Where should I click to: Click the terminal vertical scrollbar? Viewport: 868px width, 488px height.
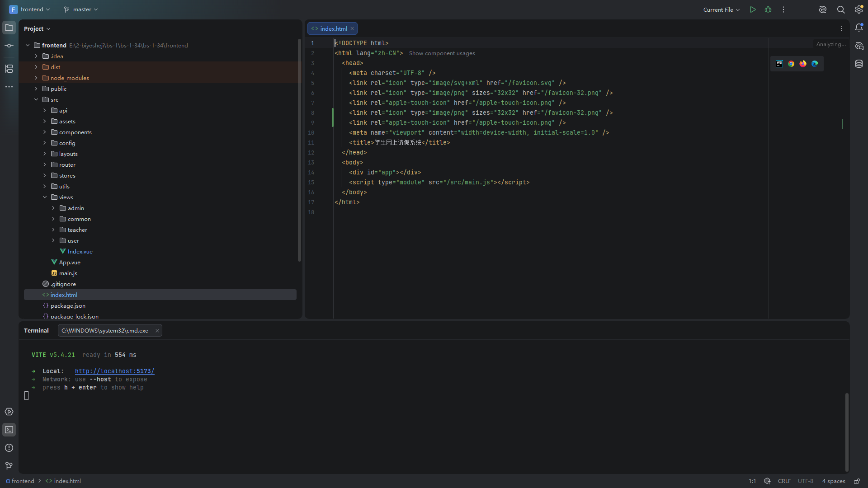(847, 432)
